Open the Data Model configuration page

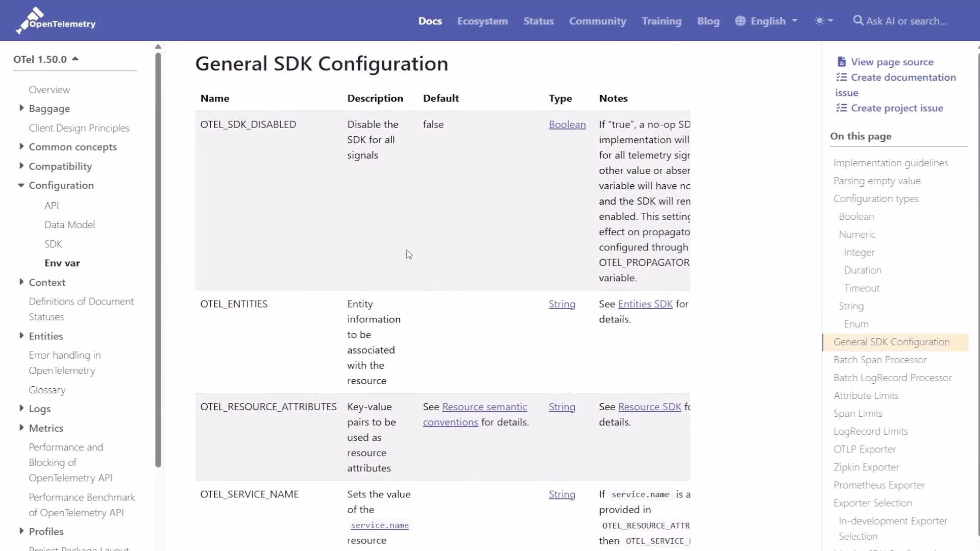click(x=69, y=224)
